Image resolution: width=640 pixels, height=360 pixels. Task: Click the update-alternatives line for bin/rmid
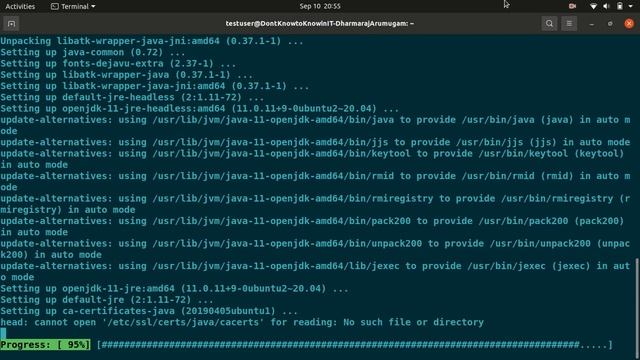[315, 182]
